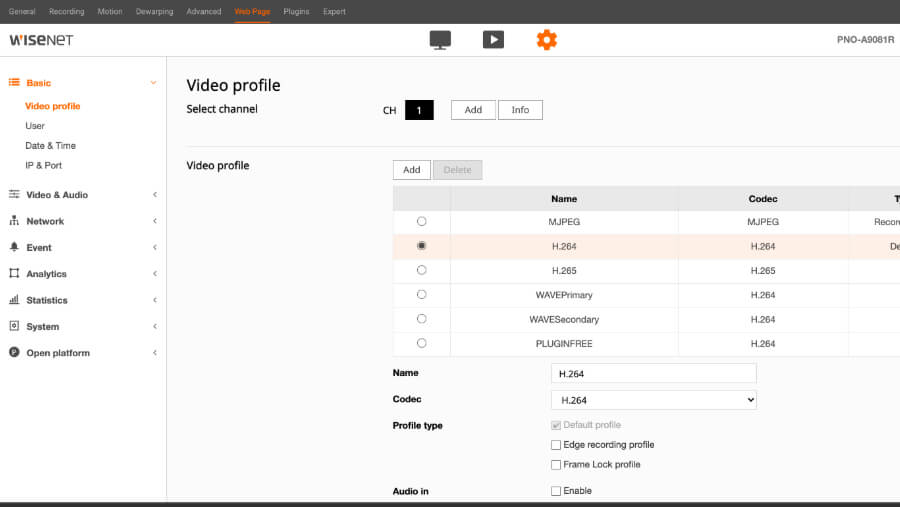Click the Info button beside channel
900x507 pixels.
(520, 110)
